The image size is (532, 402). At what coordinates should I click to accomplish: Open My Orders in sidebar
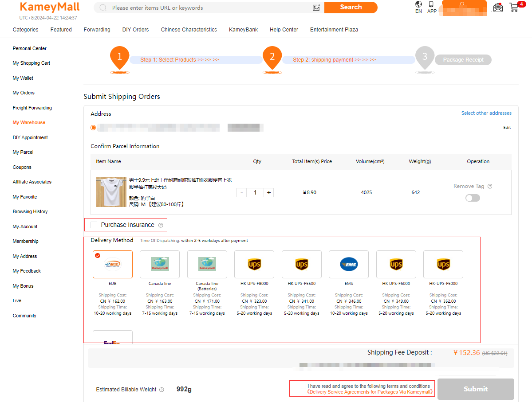[x=24, y=93]
